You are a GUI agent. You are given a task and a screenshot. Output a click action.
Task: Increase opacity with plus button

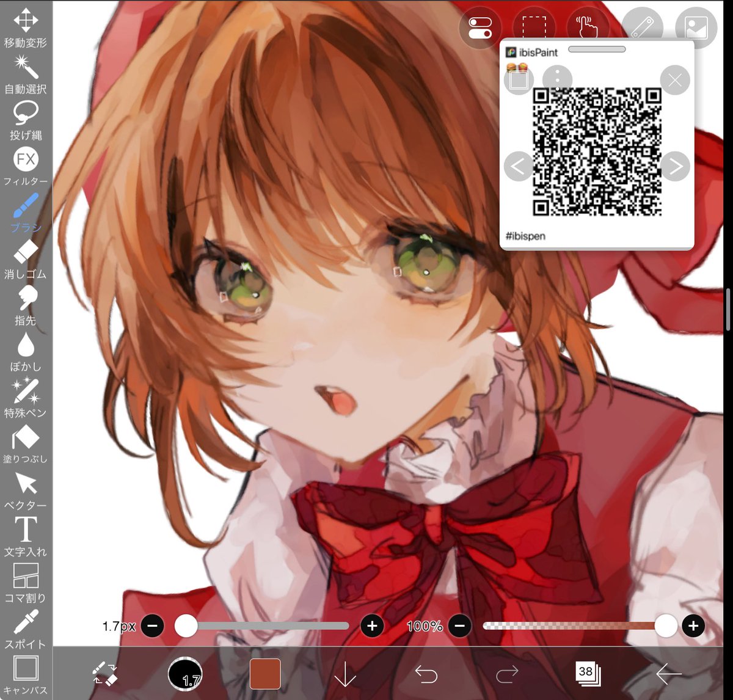coord(693,626)
